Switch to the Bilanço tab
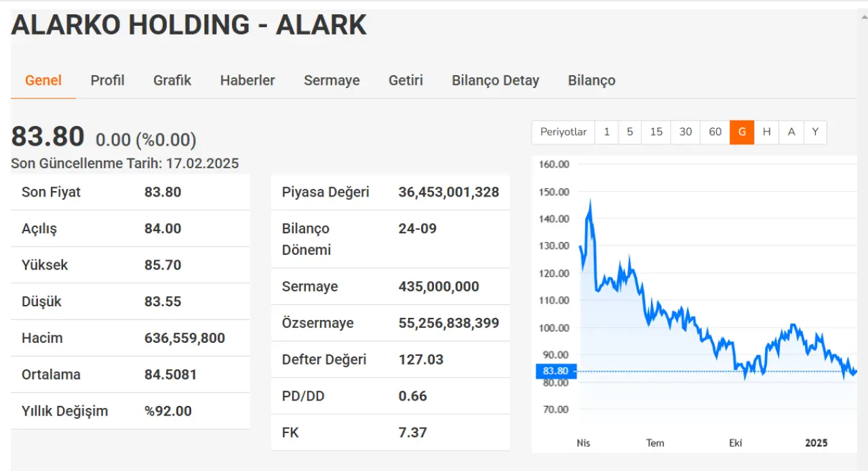Screen dimensions: 868x471 [591, 80]
